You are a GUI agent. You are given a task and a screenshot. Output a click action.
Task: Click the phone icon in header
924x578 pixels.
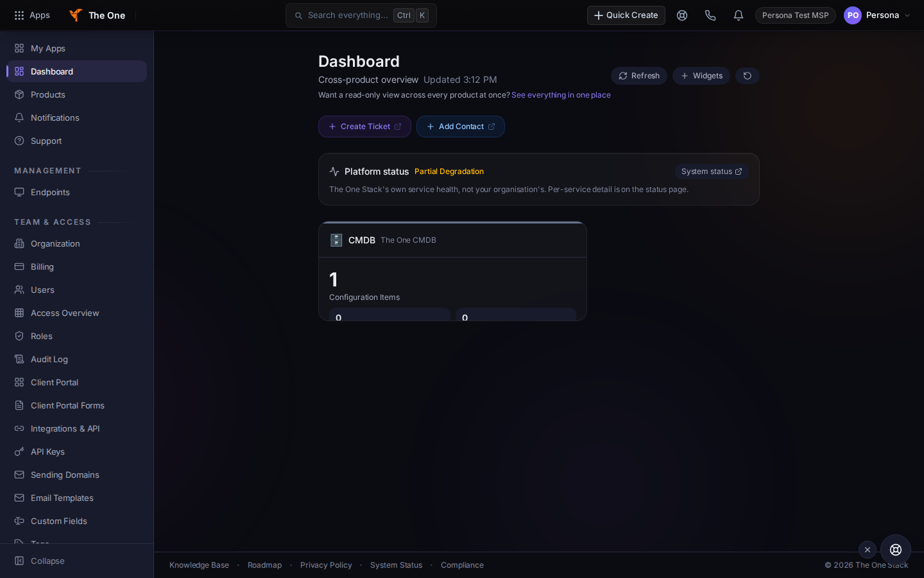tap(710, 15)
